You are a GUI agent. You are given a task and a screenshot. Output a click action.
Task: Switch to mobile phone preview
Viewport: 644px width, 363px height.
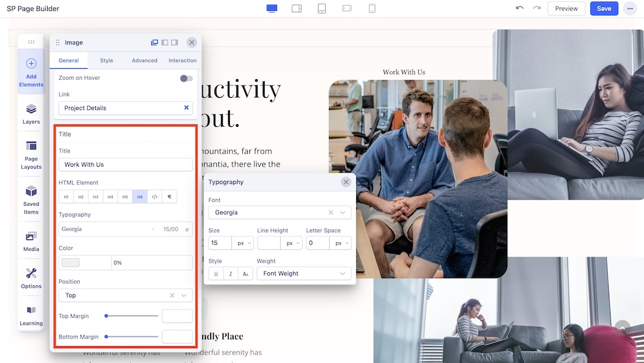click(x=372, y=8)
